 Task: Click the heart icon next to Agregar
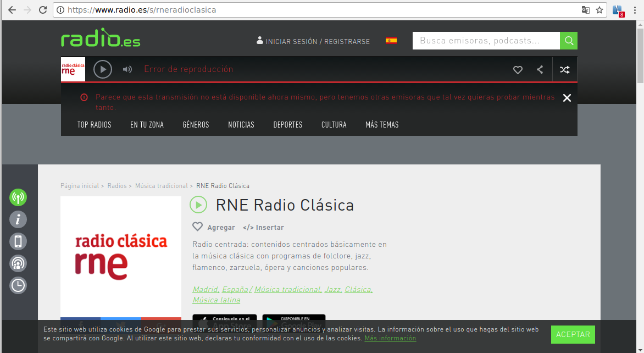[x=198, y=227]
